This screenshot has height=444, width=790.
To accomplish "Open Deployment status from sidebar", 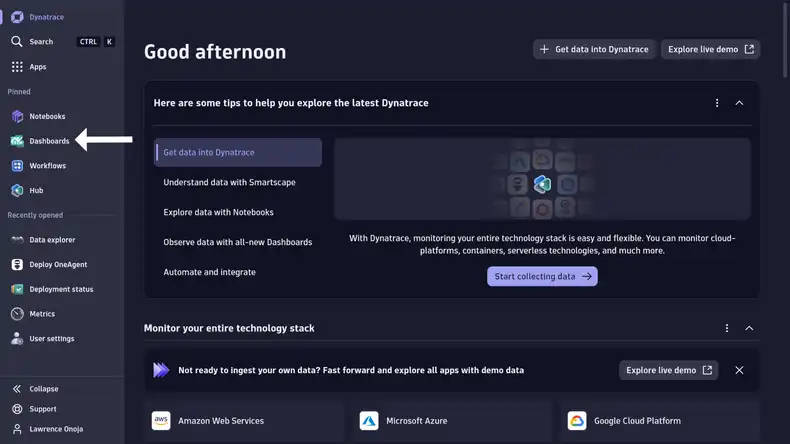I will coord(62,289).
